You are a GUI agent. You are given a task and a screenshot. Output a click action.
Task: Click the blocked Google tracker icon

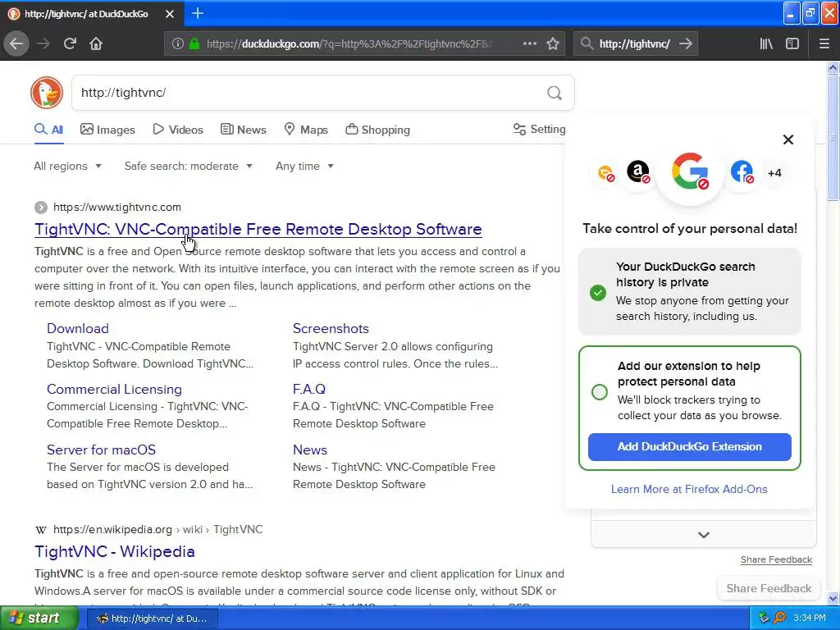point(690,172)
